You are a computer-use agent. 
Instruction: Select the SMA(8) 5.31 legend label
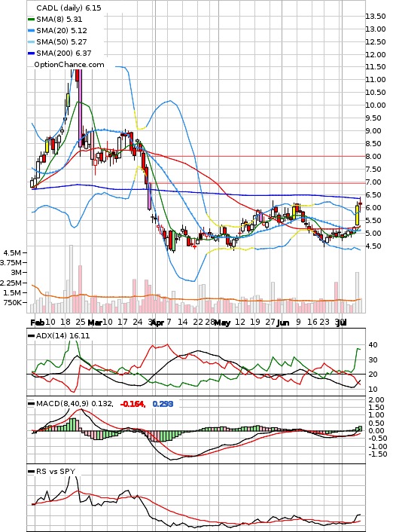[59, 20]
